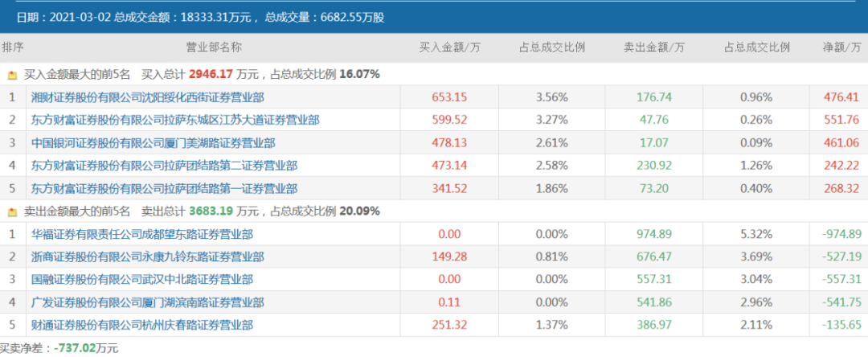Select buy amount 653.15
The width and height of the screenshot is (868, 357).
(x=449, y=97)
